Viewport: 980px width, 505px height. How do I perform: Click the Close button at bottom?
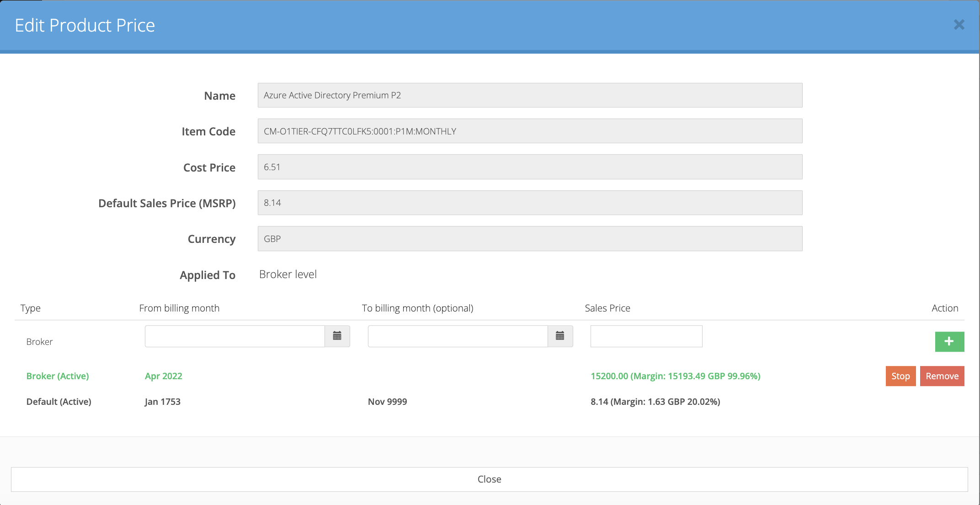(x=490, y=479)
